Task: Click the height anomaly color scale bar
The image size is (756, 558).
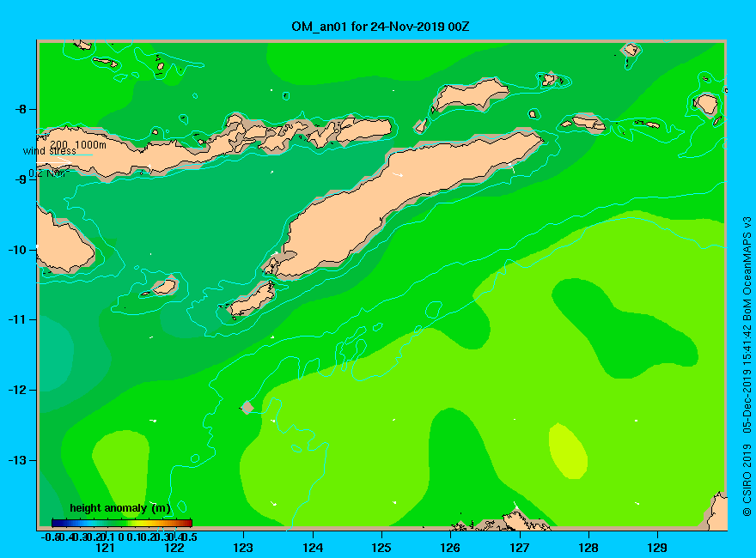Action: [x=122, y=523]
